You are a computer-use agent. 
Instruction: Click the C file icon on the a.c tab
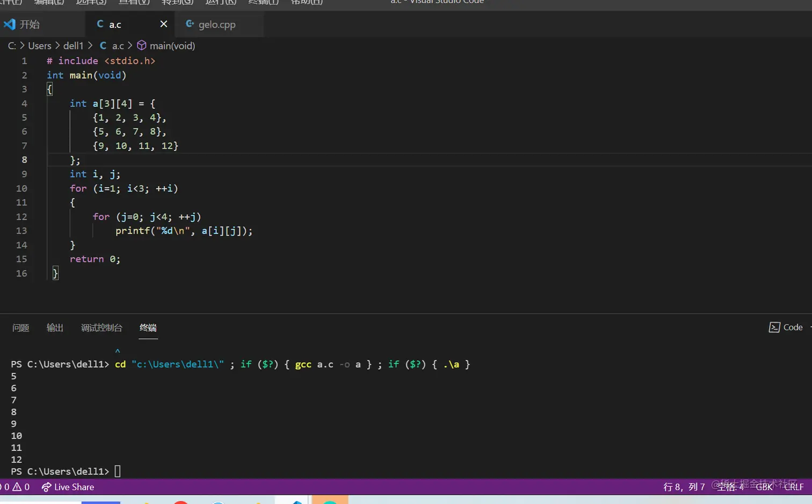(100, 24)
